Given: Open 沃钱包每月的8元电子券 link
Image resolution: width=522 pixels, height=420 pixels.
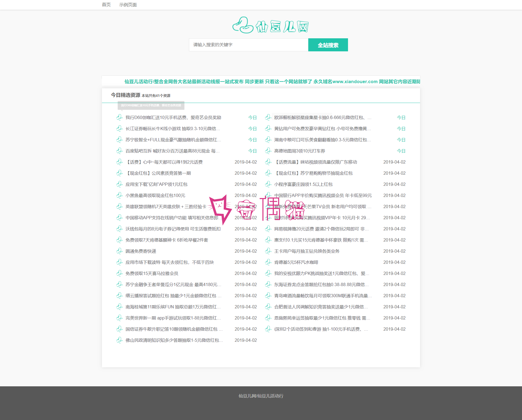Looking at the screenshot, I should (173, 229).
